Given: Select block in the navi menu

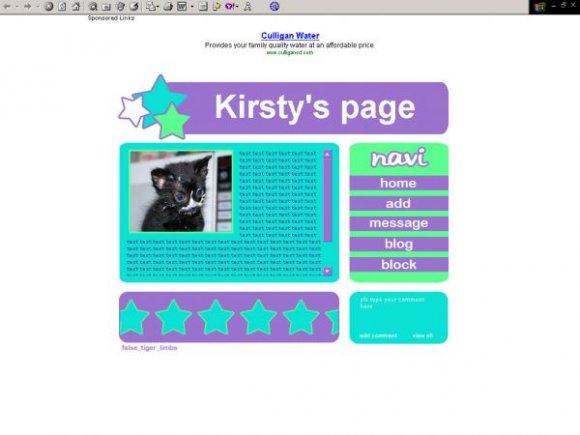Looking at the screenshot, I should click(399, 265).
